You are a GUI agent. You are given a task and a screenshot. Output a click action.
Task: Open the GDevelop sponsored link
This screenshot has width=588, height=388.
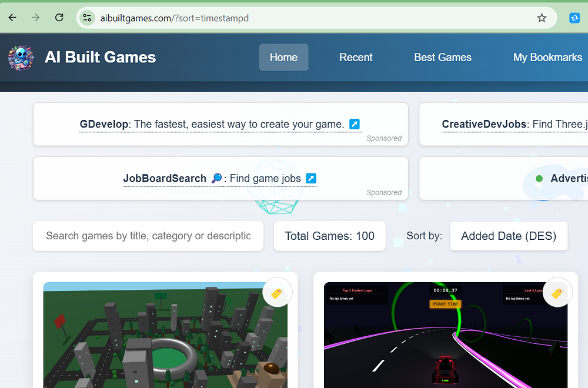tap(220, 124)
